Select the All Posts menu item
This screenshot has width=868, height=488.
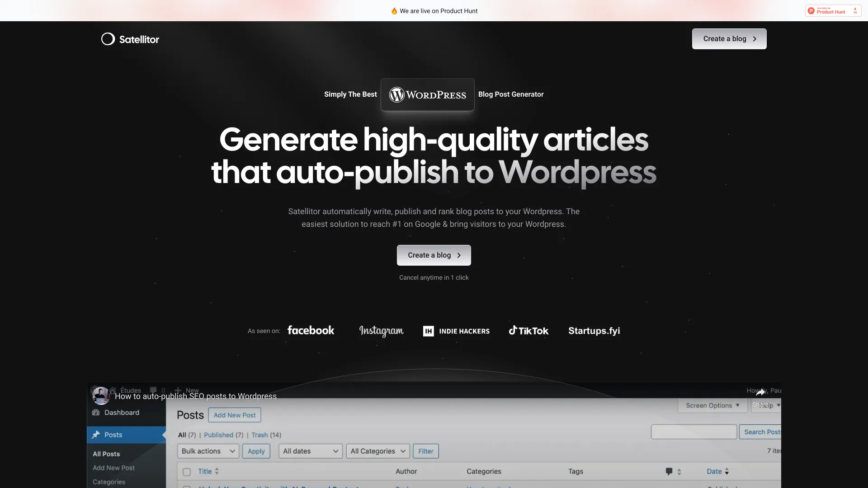106,454
